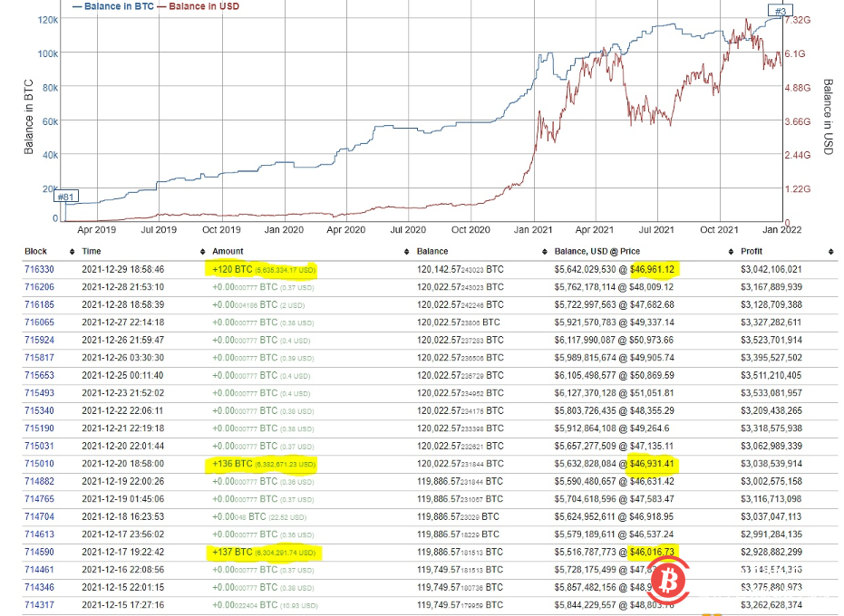Click the Block column header label
The image size is (844, 616).
(34, 251)
